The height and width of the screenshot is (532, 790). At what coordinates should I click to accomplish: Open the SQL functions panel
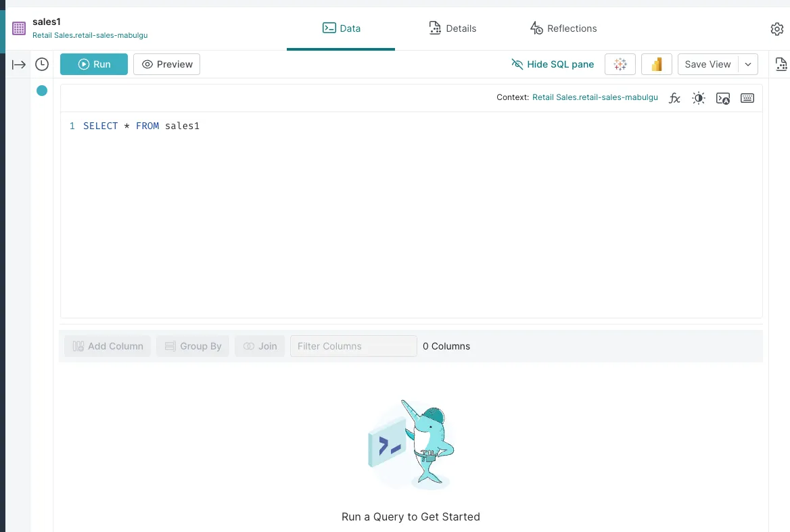coord(674,98)
